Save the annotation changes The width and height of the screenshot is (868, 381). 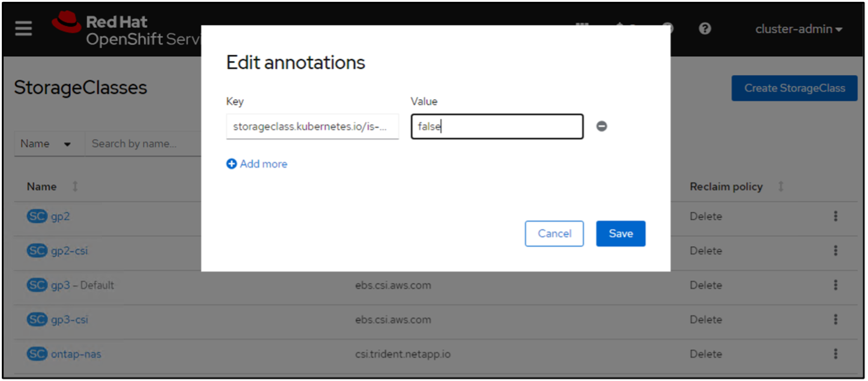pos(621,233)
